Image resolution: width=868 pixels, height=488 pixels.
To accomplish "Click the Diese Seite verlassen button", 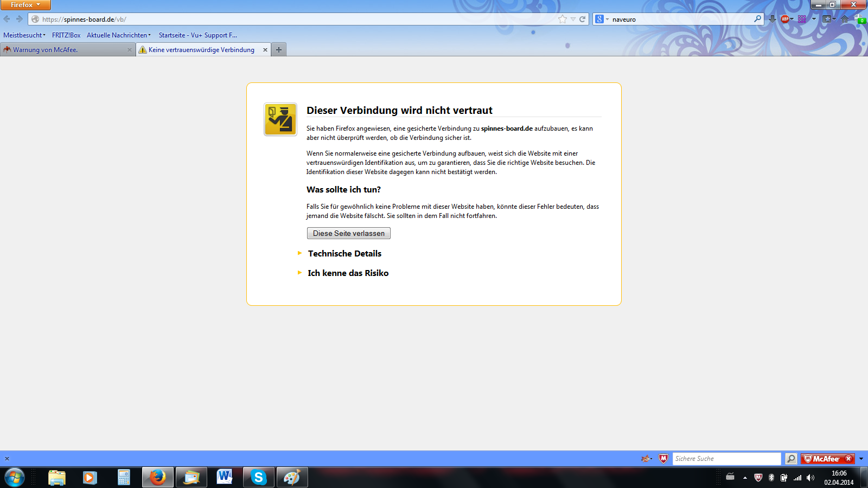I will (x=348, y=233).
